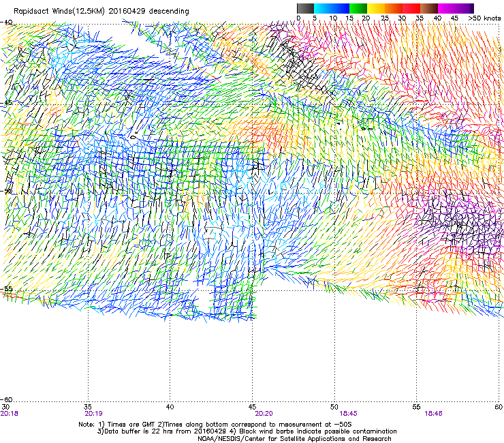Click the orange 25-30 knots legend swatch
This screenshot has width=504, height=443.
point(394,8)
